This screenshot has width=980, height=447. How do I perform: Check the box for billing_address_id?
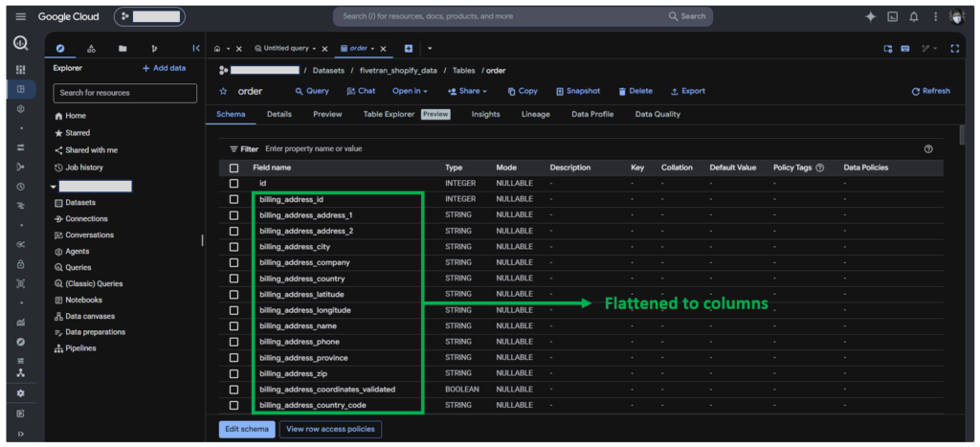[234, 199]
